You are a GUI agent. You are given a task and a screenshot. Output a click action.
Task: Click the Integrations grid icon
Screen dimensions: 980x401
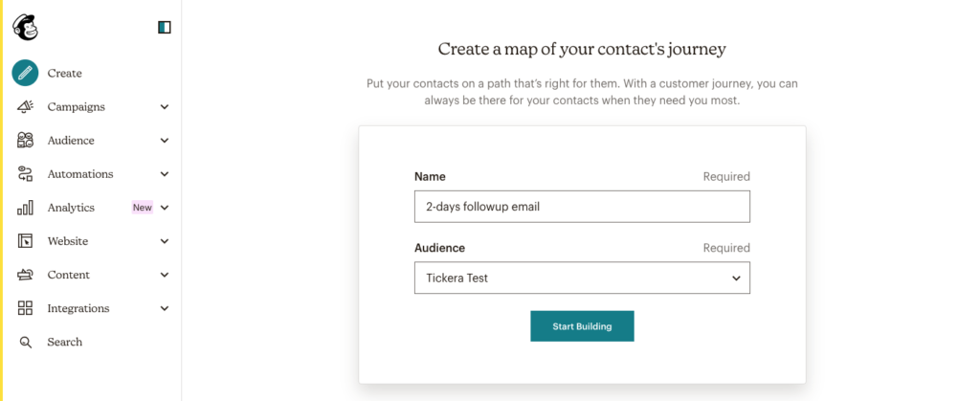point(25,308)
